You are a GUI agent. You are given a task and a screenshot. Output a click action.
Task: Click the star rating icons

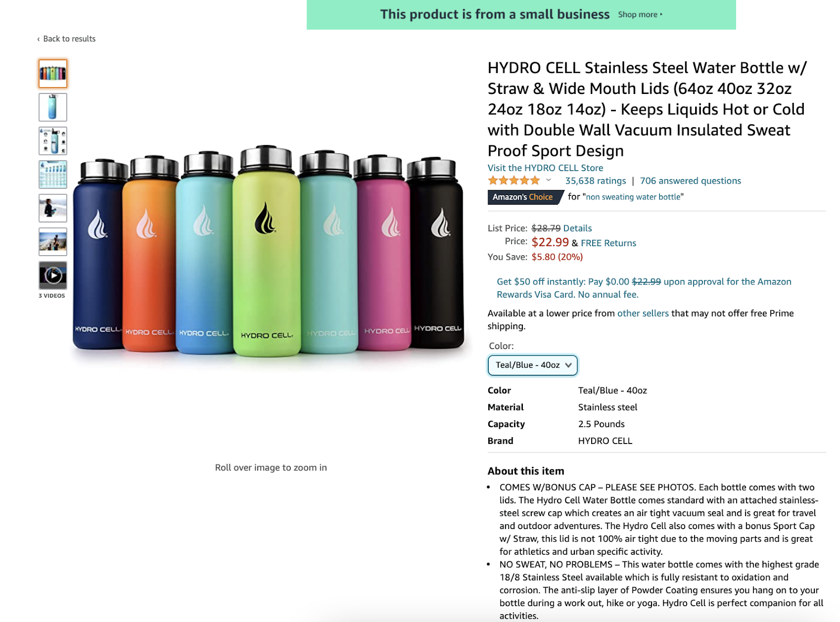513,181
